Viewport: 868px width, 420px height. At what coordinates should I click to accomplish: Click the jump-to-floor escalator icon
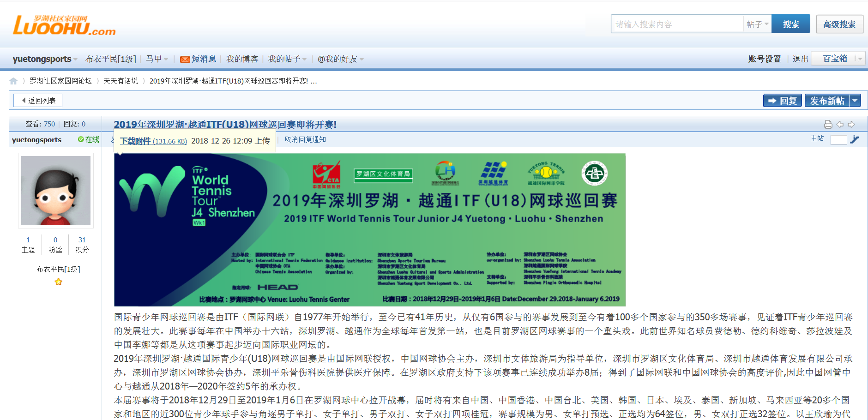(x=855, y=139)
